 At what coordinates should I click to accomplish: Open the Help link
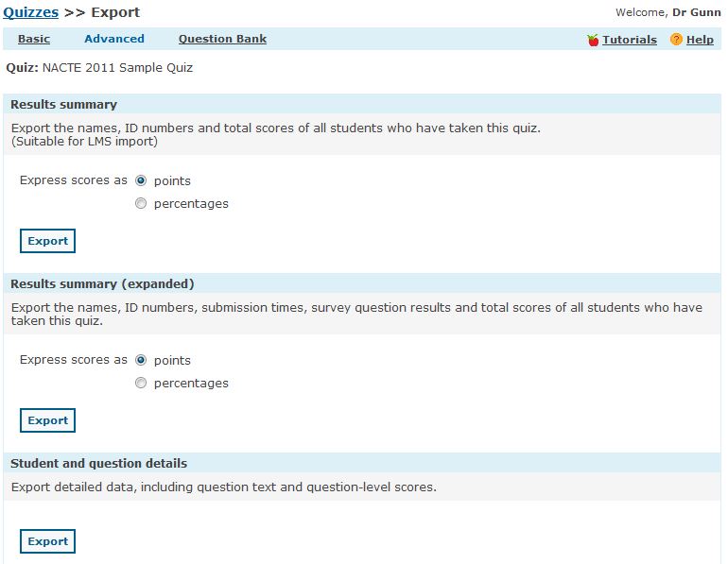coord(700,40)
